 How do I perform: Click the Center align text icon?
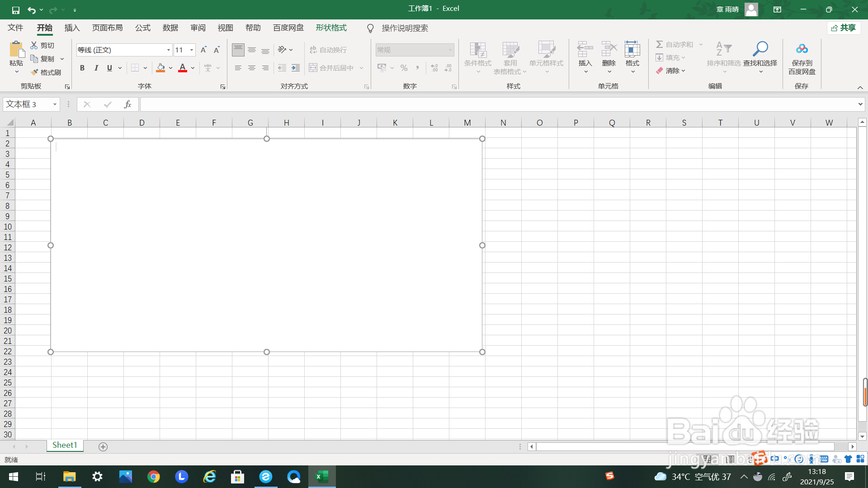point(252,68)
